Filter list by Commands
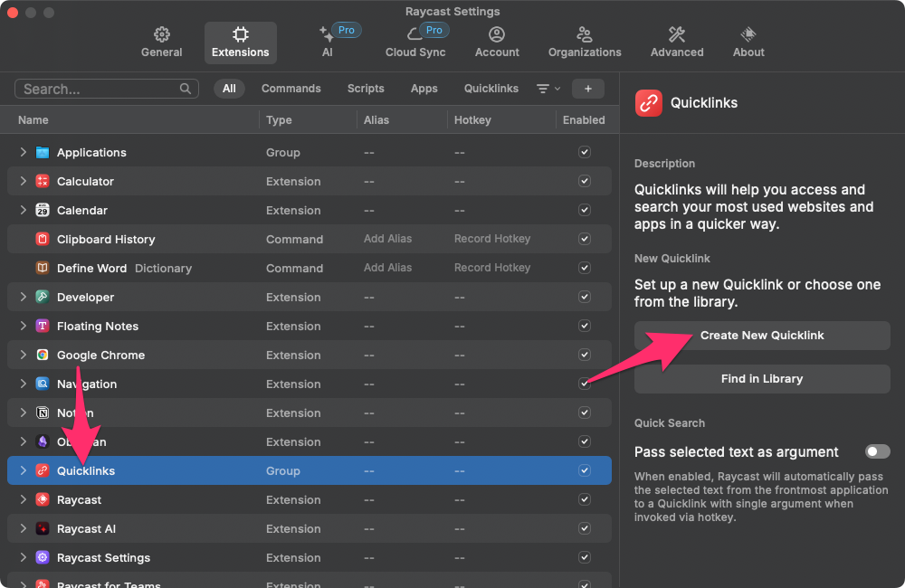 (x=291, y=89)
